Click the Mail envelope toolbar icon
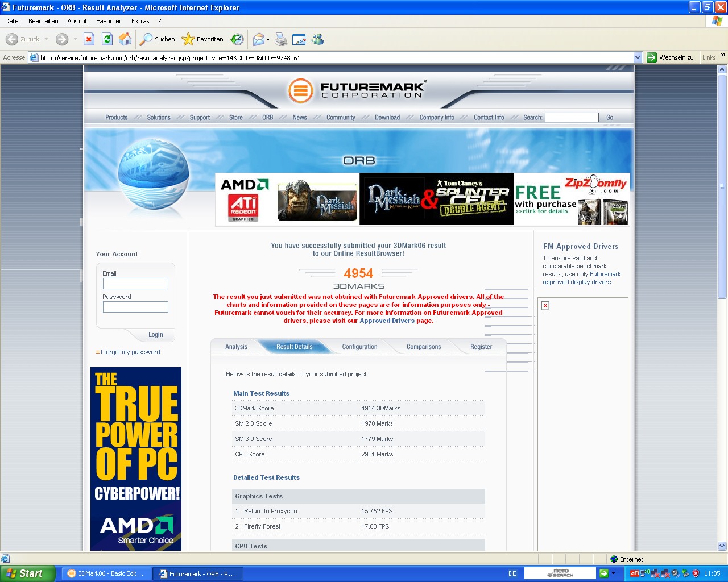The image size is (728, 582). (x=259, y=39)
